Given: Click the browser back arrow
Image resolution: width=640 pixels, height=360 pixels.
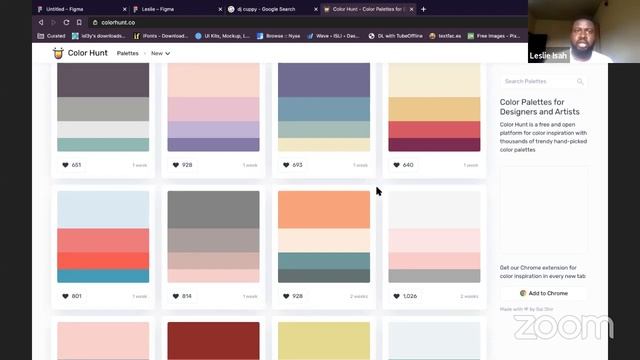Looking at the screenshot, I should click(x=41, y=22).
